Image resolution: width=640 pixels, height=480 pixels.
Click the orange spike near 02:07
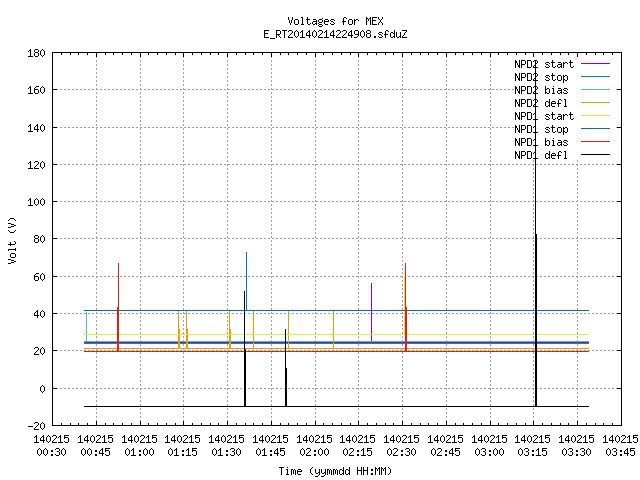[333, 330]
